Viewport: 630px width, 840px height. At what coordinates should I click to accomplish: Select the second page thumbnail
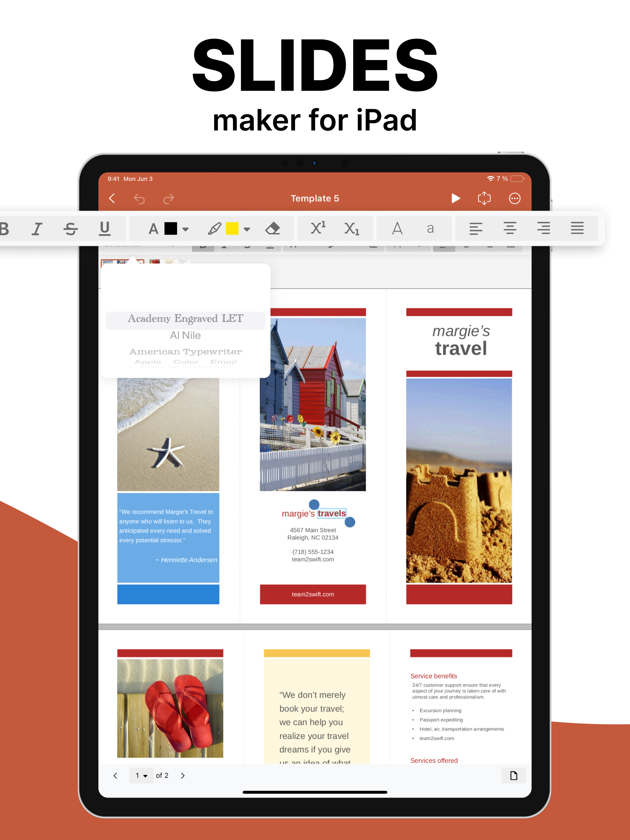[x=169, y=262]
